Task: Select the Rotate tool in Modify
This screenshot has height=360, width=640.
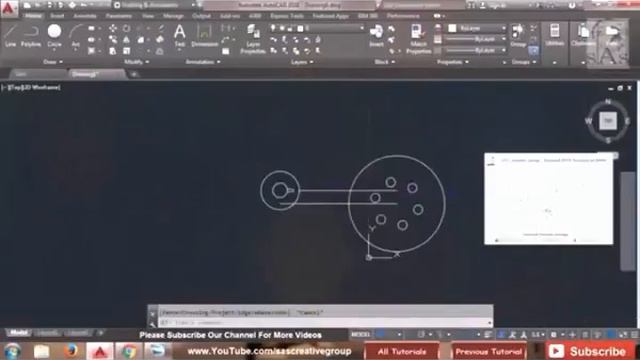Action: (127, 28)
